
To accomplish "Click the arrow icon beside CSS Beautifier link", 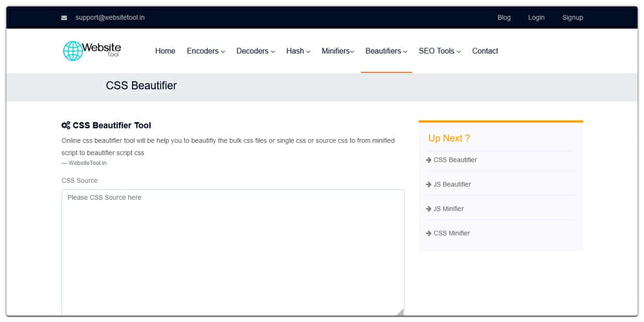I will coord(429,160).
